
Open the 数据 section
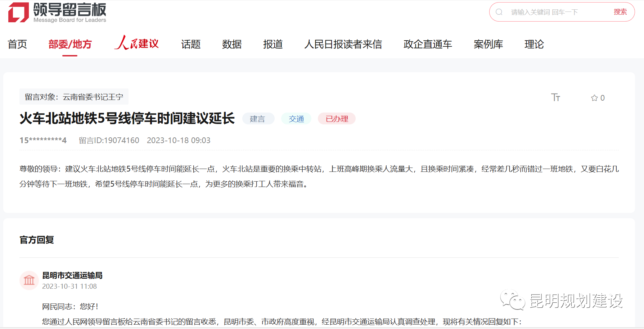coord(232,44)
